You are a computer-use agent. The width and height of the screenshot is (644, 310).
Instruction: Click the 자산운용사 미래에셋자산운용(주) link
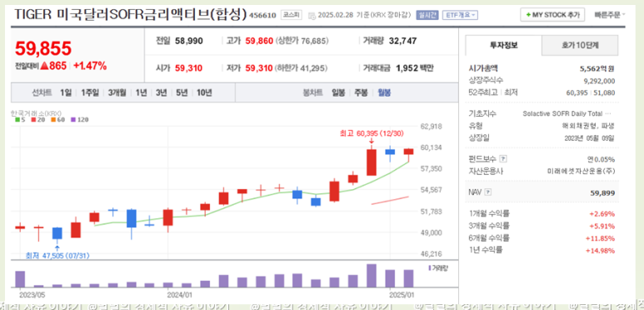(582, 171)
